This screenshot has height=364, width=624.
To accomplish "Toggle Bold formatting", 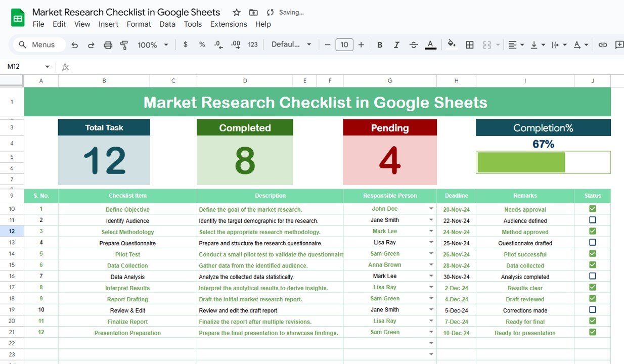I will click(x=380, y=44).
